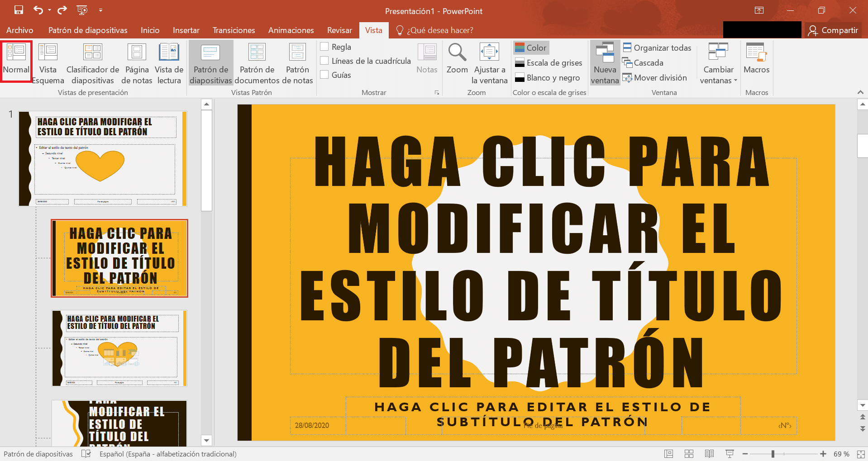Click the ¿Qué desea hacer? search box
The image size is (868, 461).
[x=434, y=30]
